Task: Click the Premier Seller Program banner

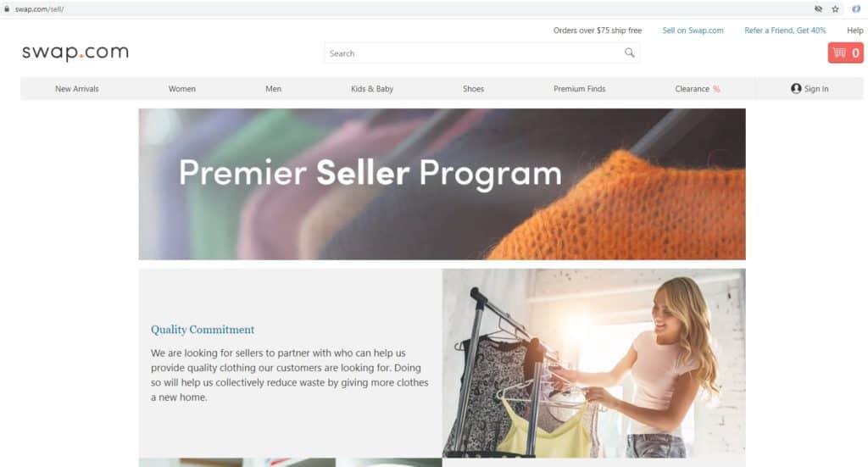Action: [x=442, y=184]
